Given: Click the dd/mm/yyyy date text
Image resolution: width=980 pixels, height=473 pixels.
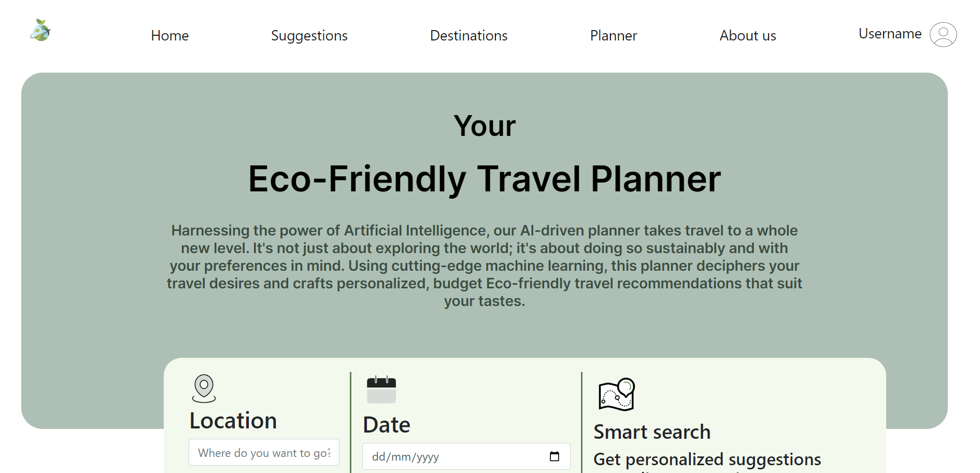Looking at the screenshot, I should point(405,457).
